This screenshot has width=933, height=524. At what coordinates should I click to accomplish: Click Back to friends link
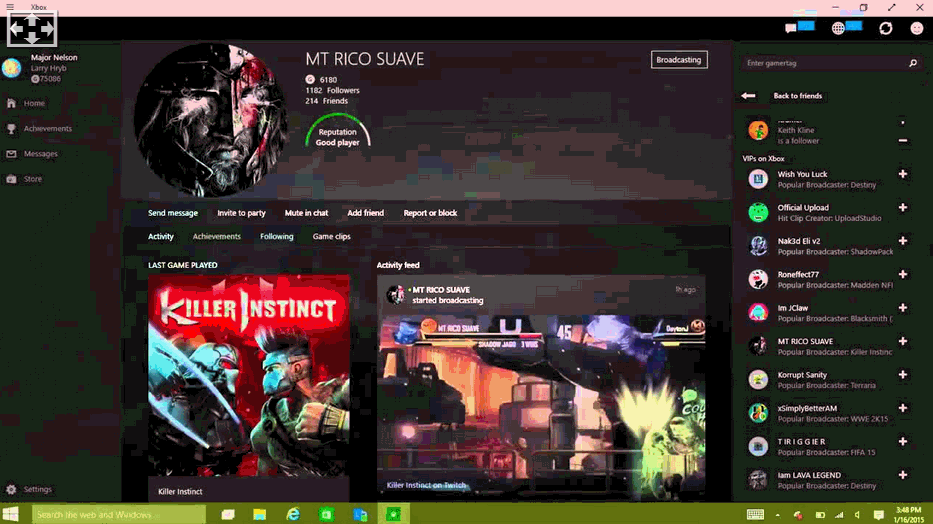797,96
